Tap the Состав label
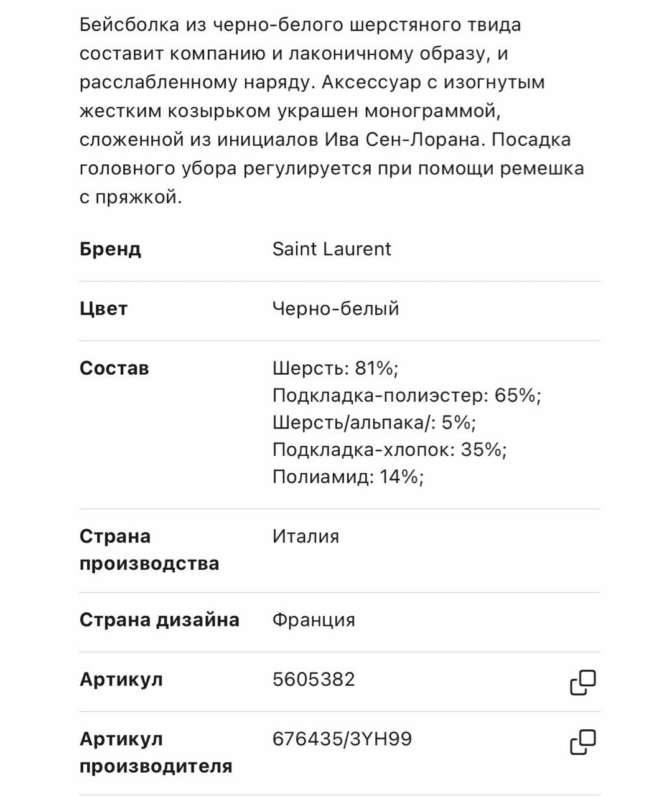 [114, 368]
